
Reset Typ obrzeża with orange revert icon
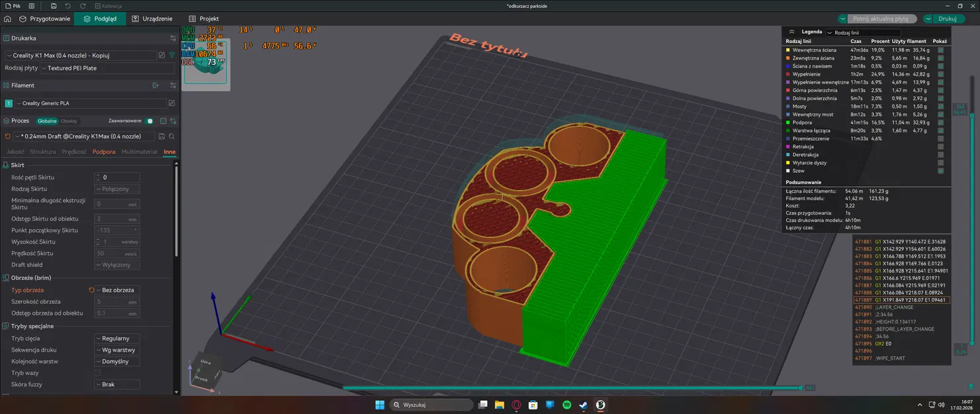pyautogui.click(x=91, y=290)
